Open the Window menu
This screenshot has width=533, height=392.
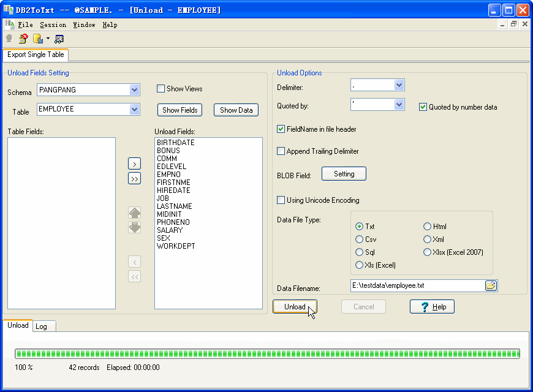[x=84, y=24]
